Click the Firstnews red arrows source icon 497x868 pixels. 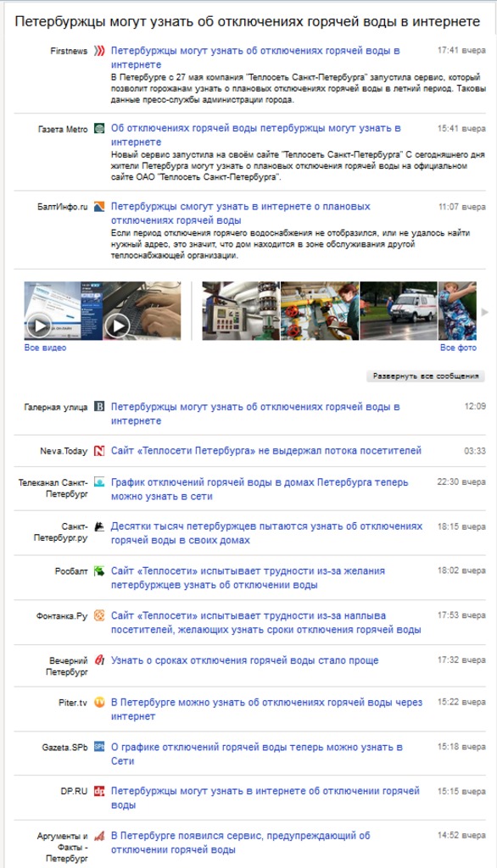click(99, 51)
